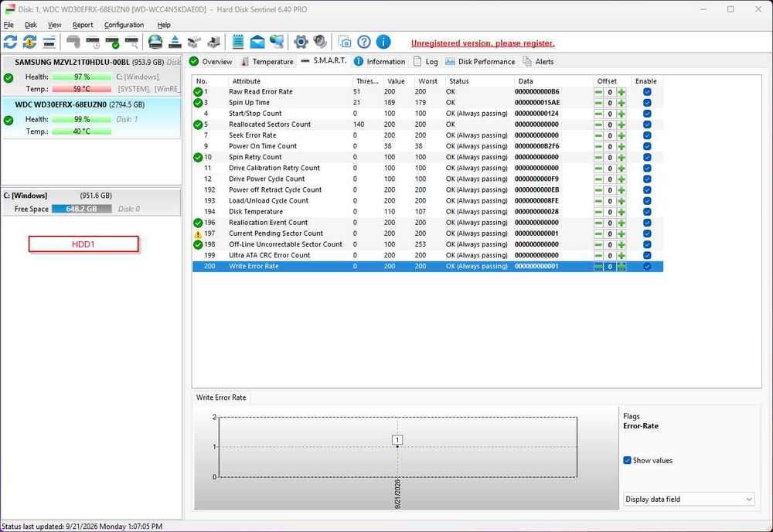
Task: Switch to the Alerts tab
Action: pyautogui.click(x=538, y=61)
